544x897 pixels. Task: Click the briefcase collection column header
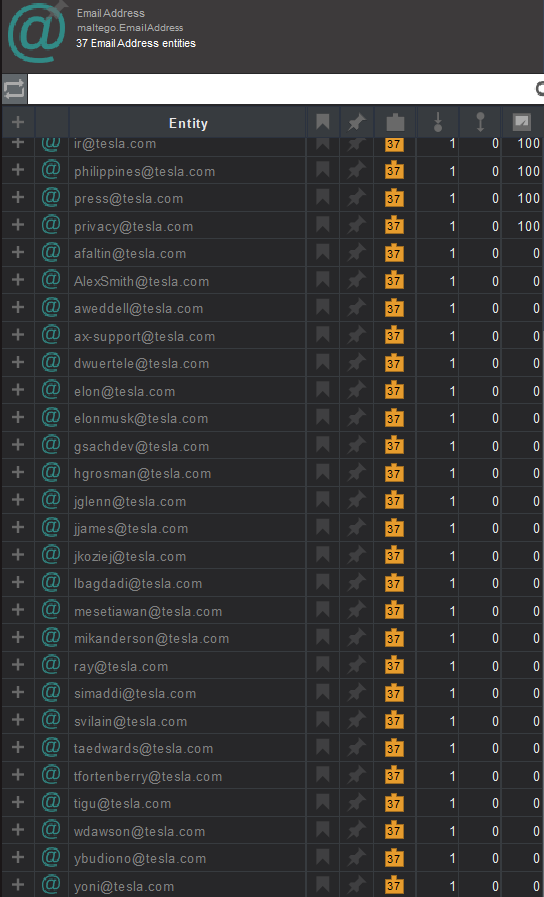pyautogui.click(x=395, y=122)
